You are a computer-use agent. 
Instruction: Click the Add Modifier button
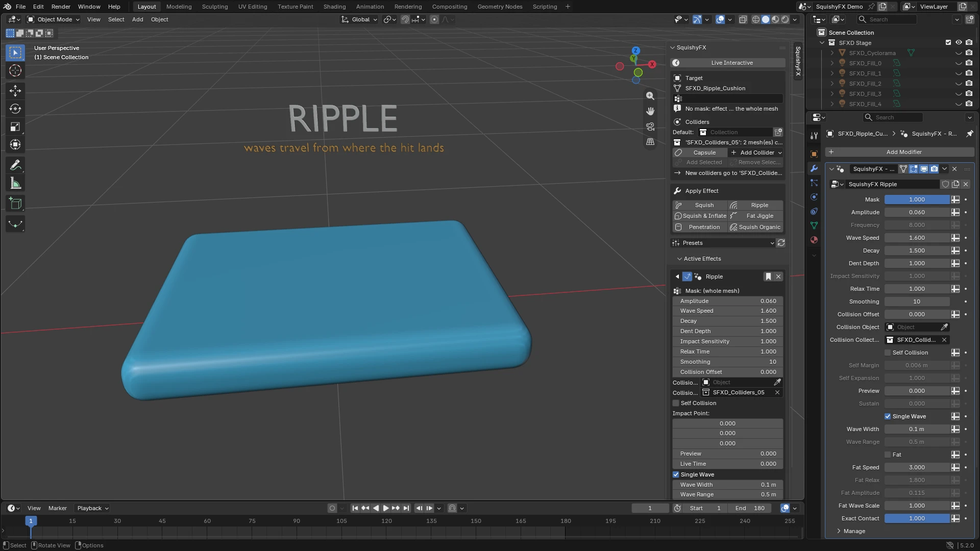pos(899,152)
